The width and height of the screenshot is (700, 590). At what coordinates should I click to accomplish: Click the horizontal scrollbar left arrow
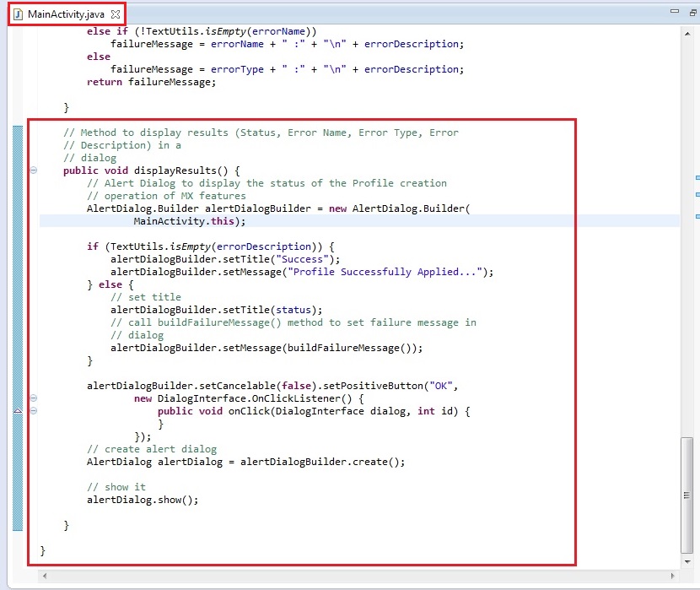click(44, 575)
